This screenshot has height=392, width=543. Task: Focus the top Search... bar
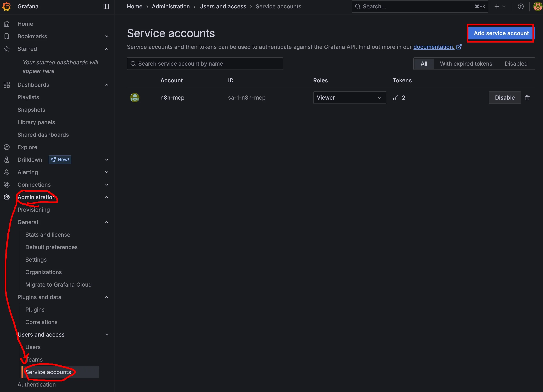(420, 6)
